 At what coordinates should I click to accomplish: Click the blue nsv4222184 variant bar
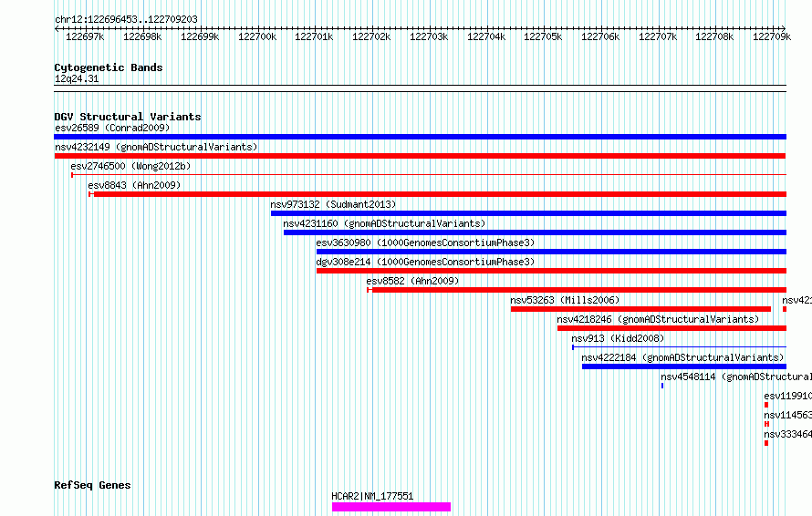684,366
